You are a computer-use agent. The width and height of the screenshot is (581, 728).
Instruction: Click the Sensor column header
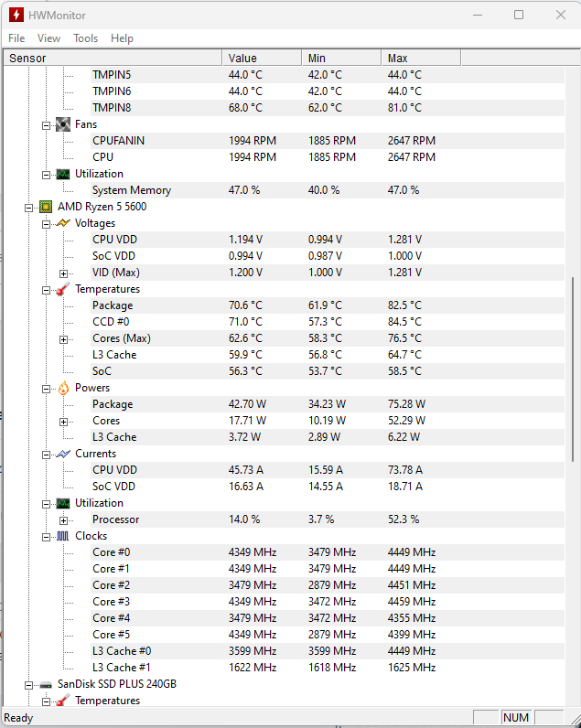click(x=113, y=58)
